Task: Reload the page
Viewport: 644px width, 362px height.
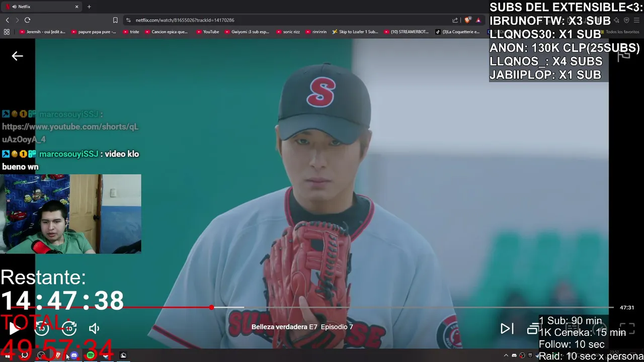Action: coord(27,20)
